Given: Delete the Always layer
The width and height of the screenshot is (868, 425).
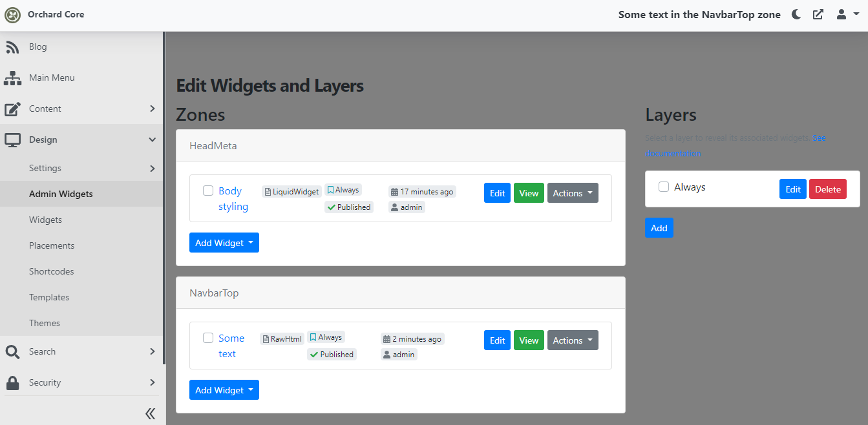Looking at the screenshot, I should (828, 189).
